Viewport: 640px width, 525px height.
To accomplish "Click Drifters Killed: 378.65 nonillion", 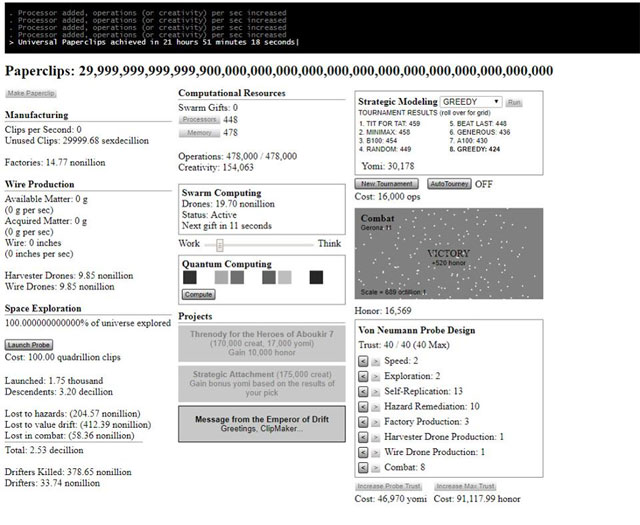I will pyautogui.click(x=68, y=472).
